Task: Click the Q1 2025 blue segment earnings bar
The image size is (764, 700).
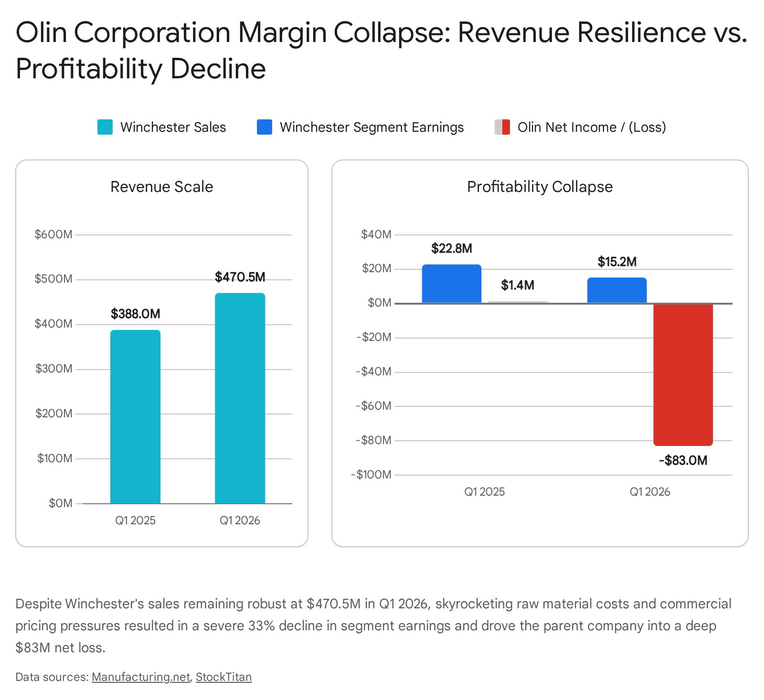Action: tap(452, 284)
